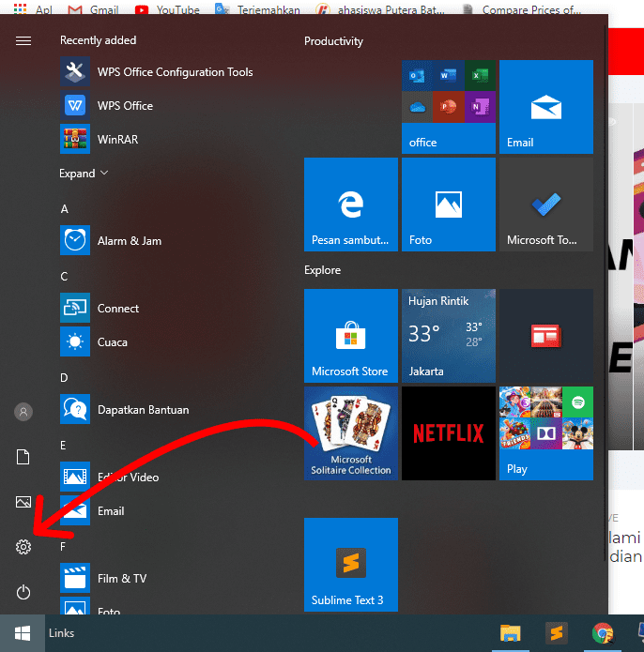
Task: Open Editor Video in app list
Action: 110,477
